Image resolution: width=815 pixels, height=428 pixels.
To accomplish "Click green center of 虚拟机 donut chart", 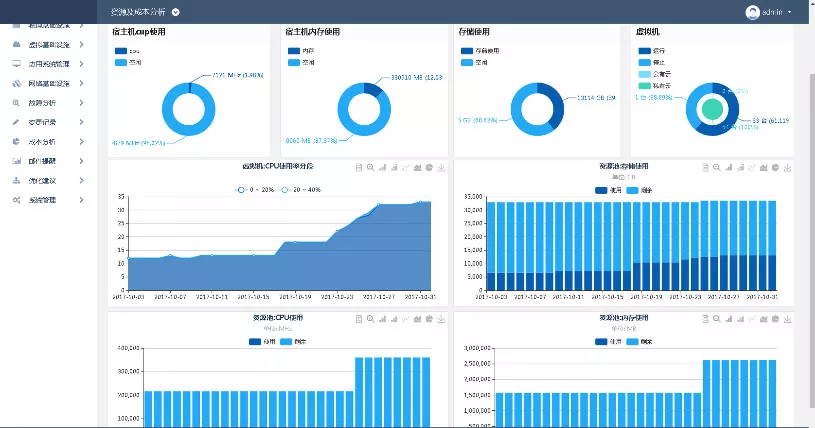I will click(712, 109).
